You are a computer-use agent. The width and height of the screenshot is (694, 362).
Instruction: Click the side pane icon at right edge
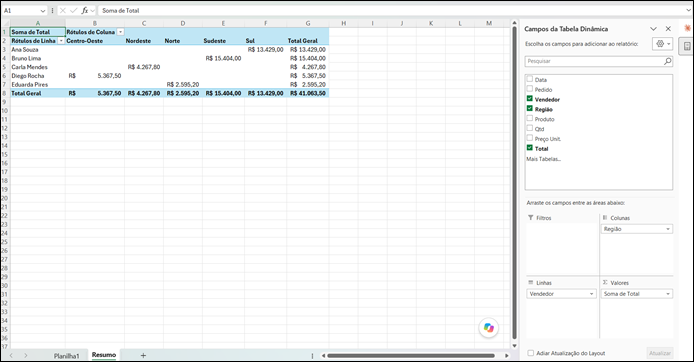(x=687, y=46)
